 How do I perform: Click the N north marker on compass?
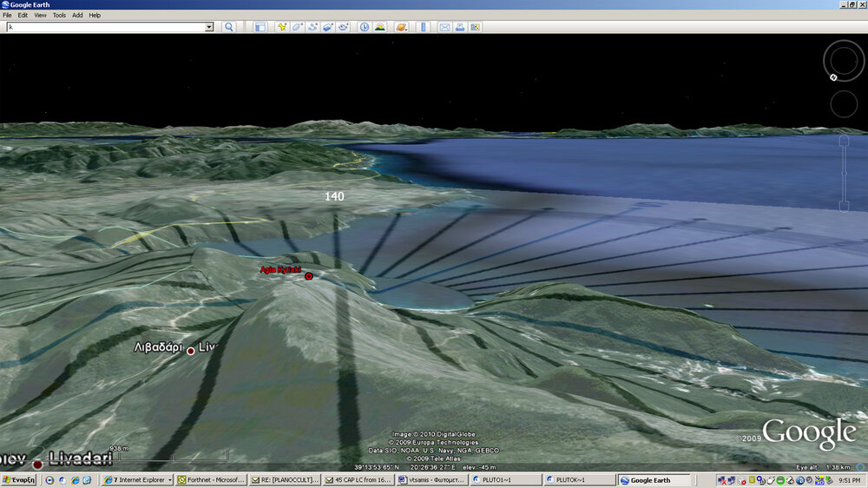[833, 77]
